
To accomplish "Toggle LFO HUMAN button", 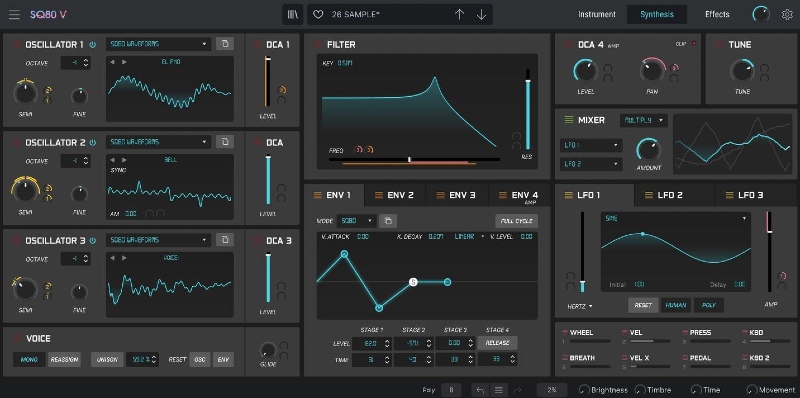I will (676, 305).
